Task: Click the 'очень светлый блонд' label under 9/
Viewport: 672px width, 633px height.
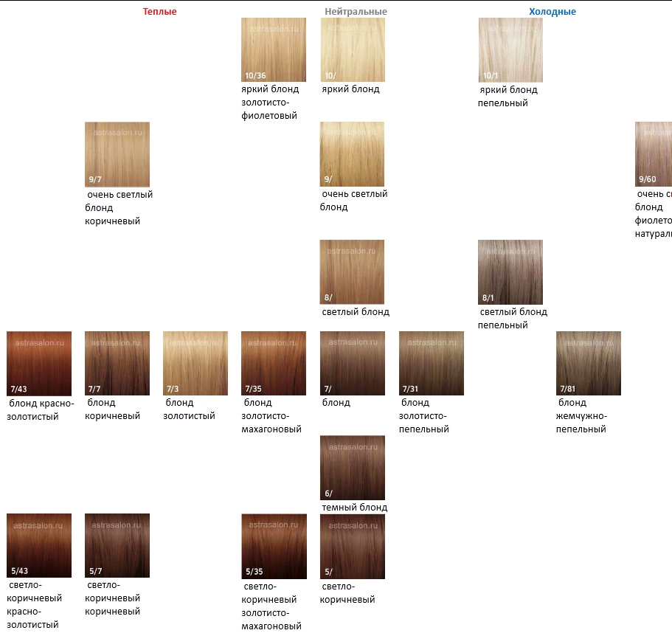Action: [354, 201]
